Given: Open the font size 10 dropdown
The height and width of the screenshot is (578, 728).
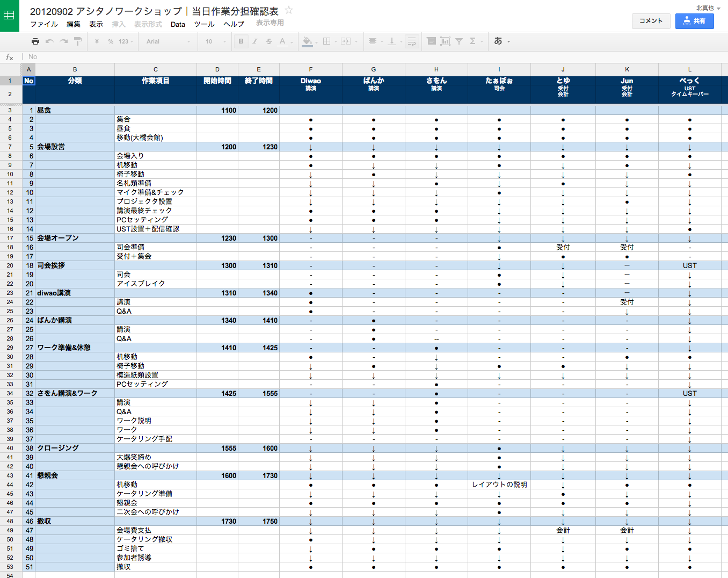Looking at the screenshot, I should pyautogui.click(x=216, y=41).
